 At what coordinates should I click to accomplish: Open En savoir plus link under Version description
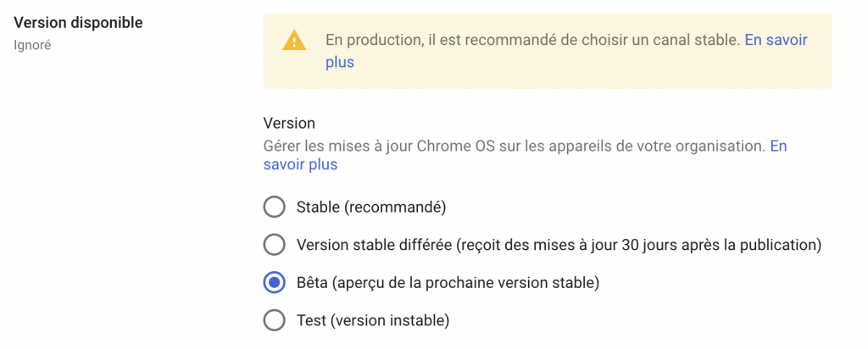(300, 164)
